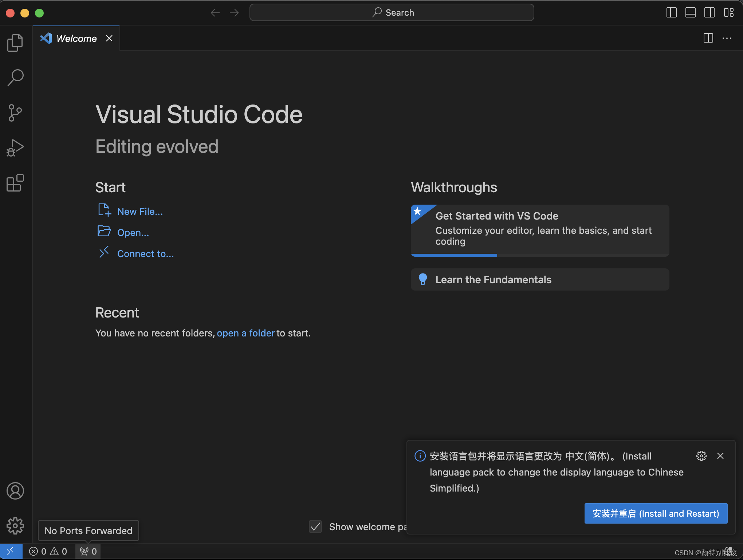Click the remote window indicator in status bar

[11, 551]
